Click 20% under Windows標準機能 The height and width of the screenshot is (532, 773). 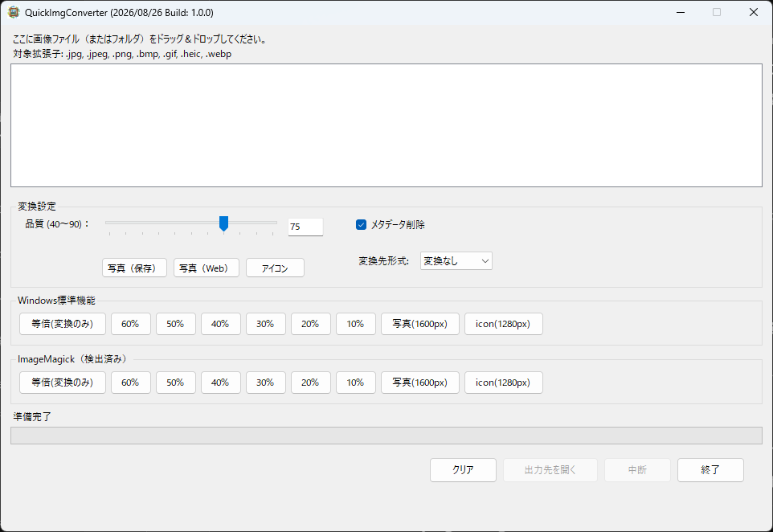311,324
